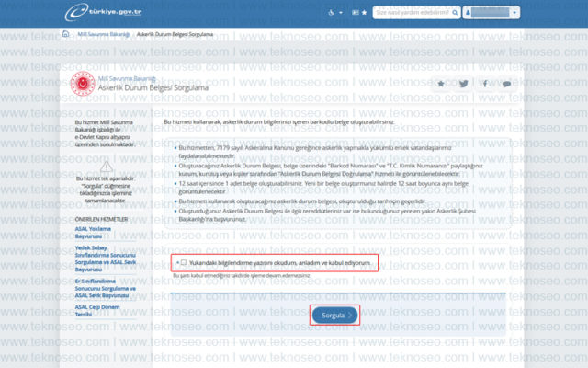Image resolution: width=588 pixels, height=368 pixels.
Task: Expand the accessibility dropdown arrow
Action: [341, 12]
